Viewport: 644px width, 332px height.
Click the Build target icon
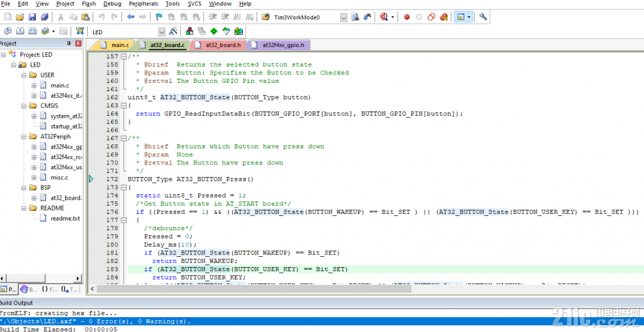20,31
